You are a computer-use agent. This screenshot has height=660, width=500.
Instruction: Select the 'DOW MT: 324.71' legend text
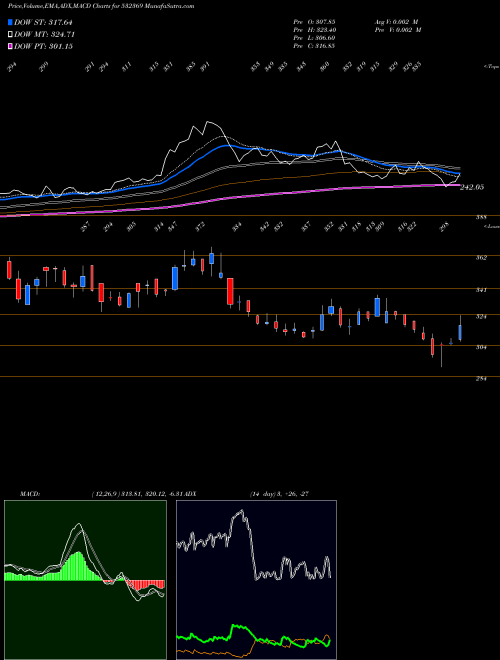(x=45, y=35)
